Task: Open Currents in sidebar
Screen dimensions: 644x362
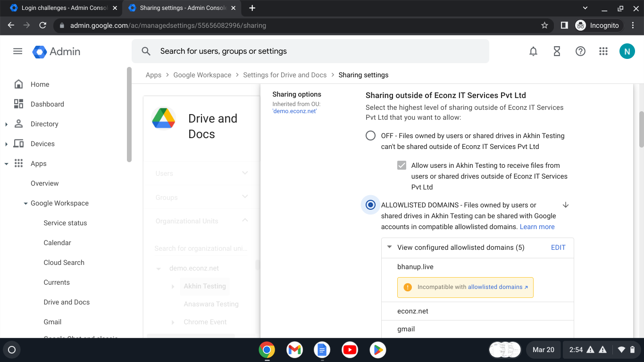Action: (x=57, y=282)
